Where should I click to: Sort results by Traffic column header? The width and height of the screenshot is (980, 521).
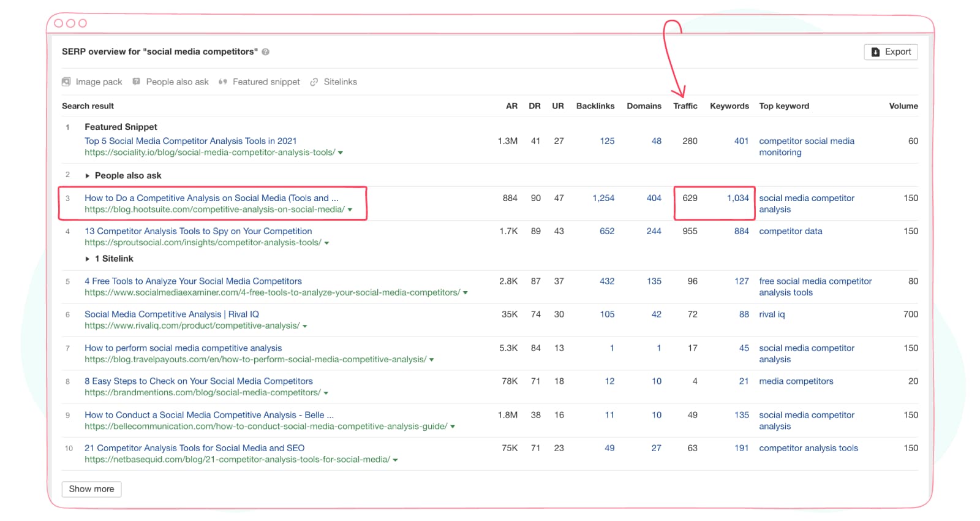[685, 106]
